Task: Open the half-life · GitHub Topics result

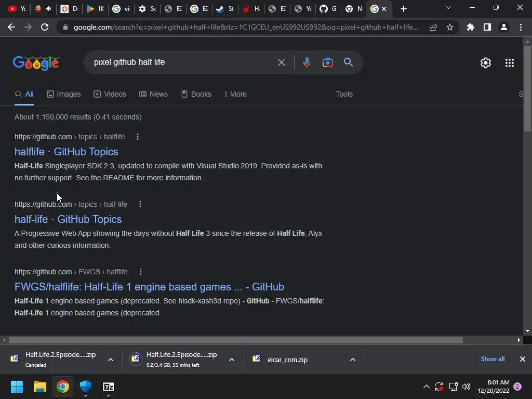Action: pyautogui.click(x=68, y=219)
